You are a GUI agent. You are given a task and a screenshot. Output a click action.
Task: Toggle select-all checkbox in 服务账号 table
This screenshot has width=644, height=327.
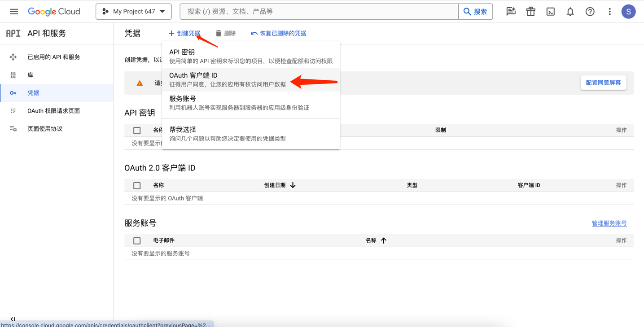coord(137,241)
